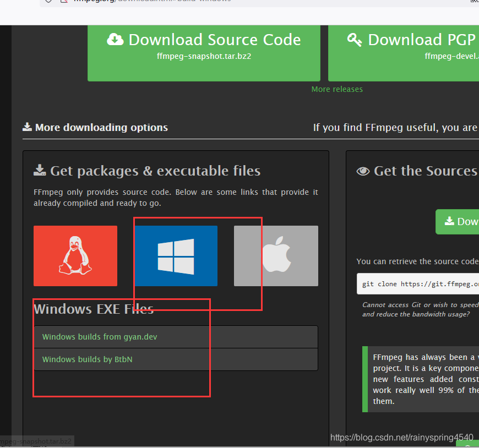Click the download icon beside More downloading options
Viewport: 479px width, 448px height.
tap(27, 127)
